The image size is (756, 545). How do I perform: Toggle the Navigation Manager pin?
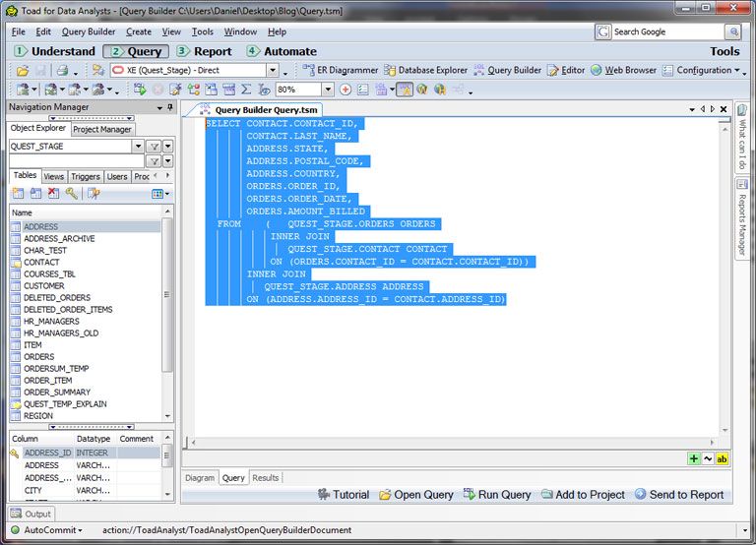click(169, 107)
